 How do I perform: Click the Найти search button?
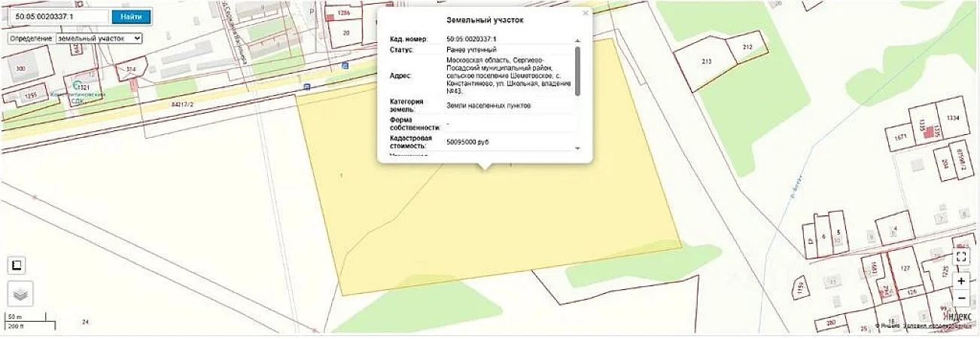point(131,16)
